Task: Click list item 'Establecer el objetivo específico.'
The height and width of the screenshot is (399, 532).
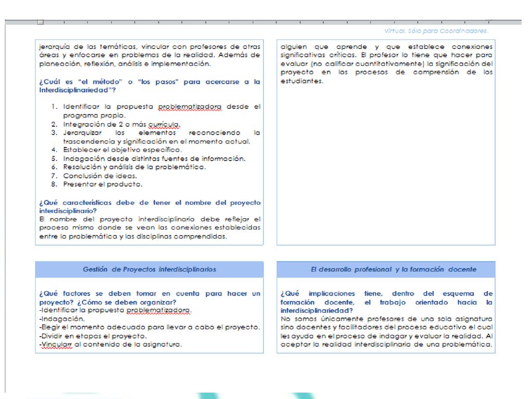Action: (x=122, y=150)
